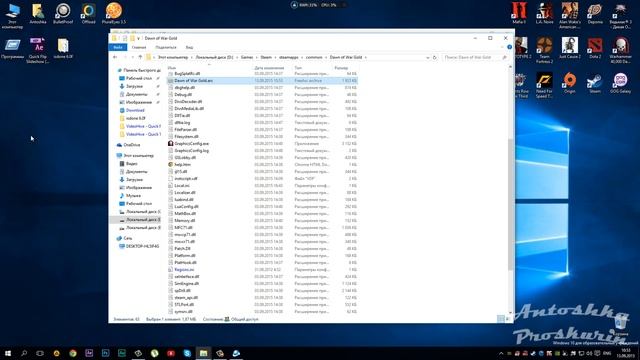The width and height of the screenshot is (640, 360).
Task: Go up one folder level arrow
Action: click(x=140, y=58)
